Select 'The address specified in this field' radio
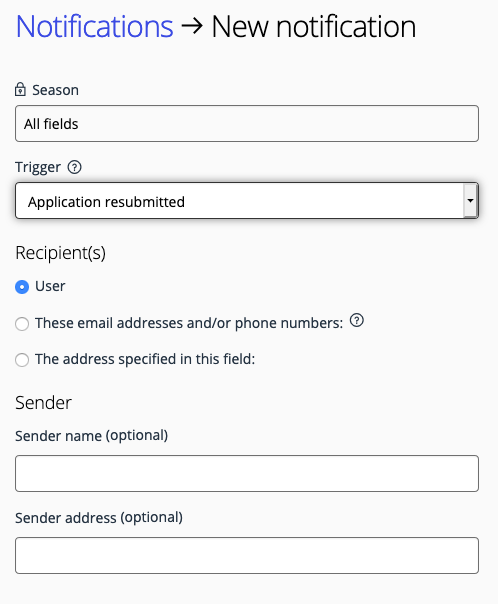 pyautogui.click(x=22, y=360)
